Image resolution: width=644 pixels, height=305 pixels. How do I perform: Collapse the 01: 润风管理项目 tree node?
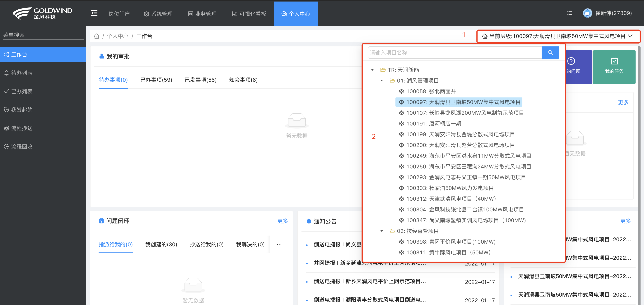(x=381, y=81)
